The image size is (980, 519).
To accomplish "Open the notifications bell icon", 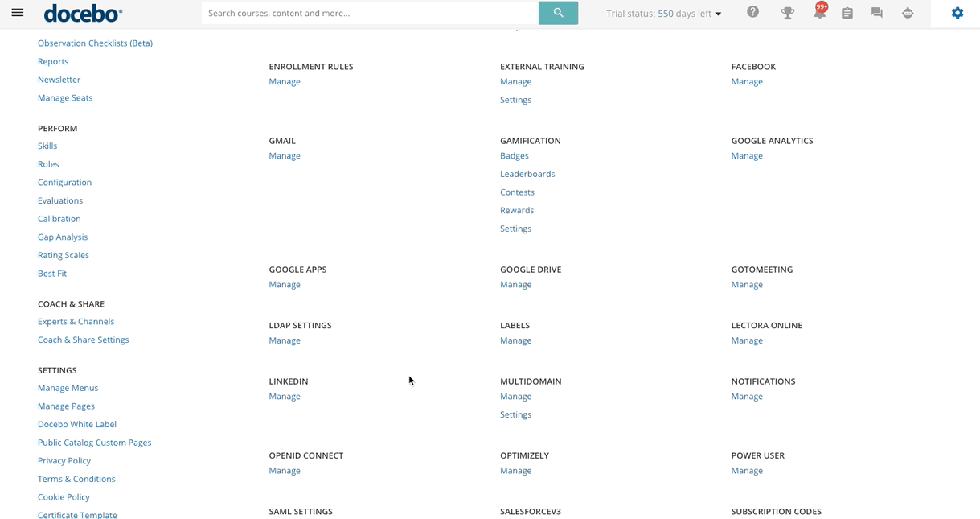I will pos(818,13).
